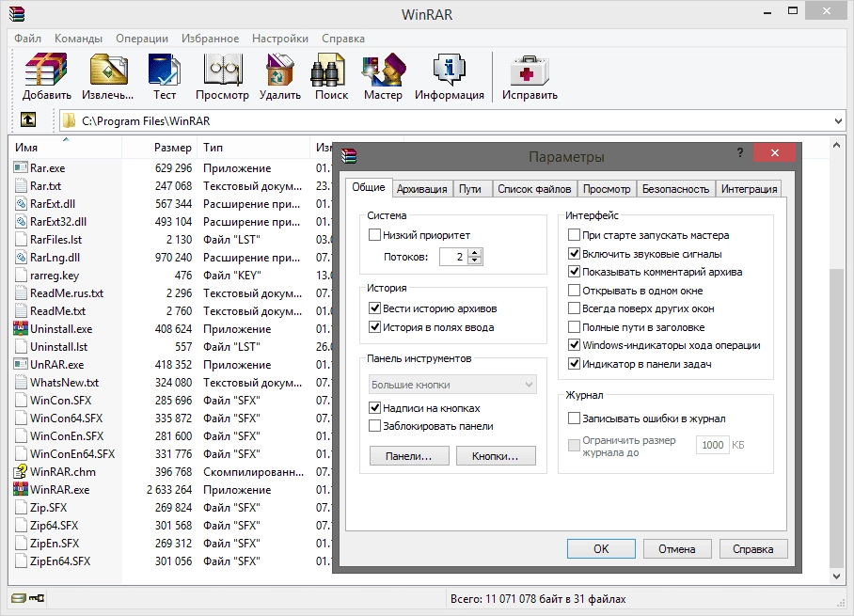Viewport: 854px width, 616px height.
Task: Click the Отмена button
Action: pos(677,548)
